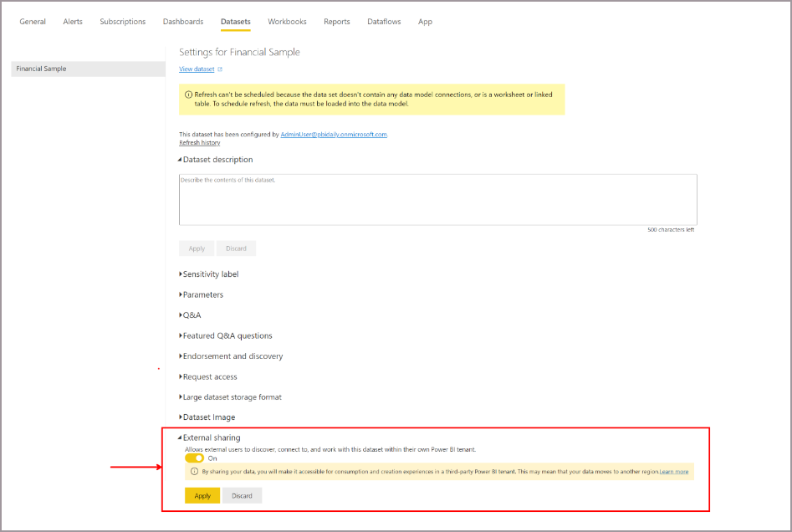Collapse the Dataset description section
Viewport: 792px width, 532px height.
click(216, 159)
